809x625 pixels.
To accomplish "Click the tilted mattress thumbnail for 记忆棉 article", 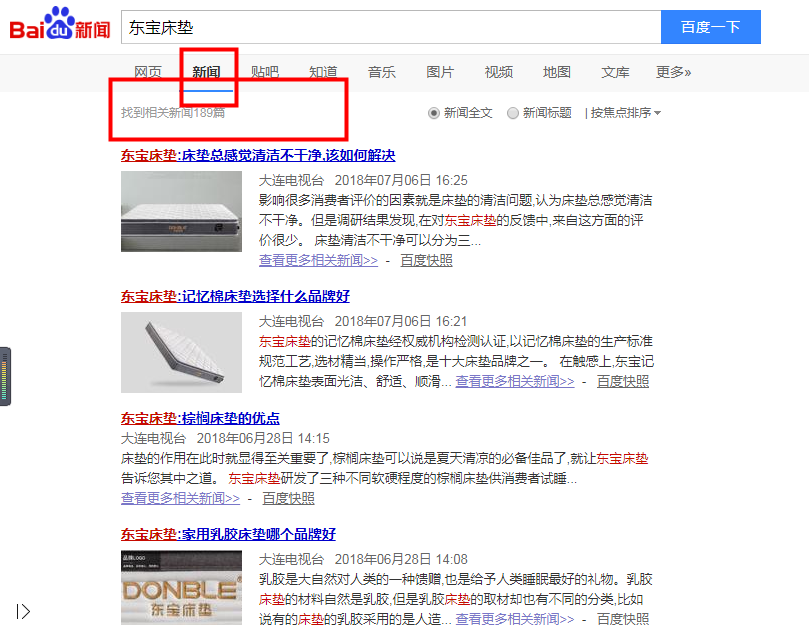I will [182, 352].
